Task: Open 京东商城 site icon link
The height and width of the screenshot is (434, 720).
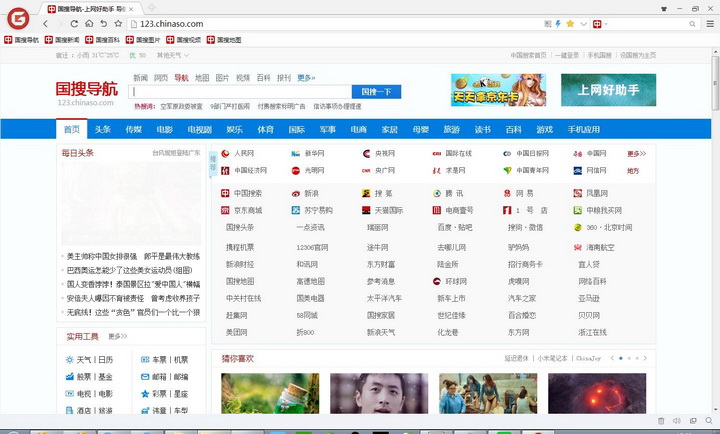Action: point(225,210)
